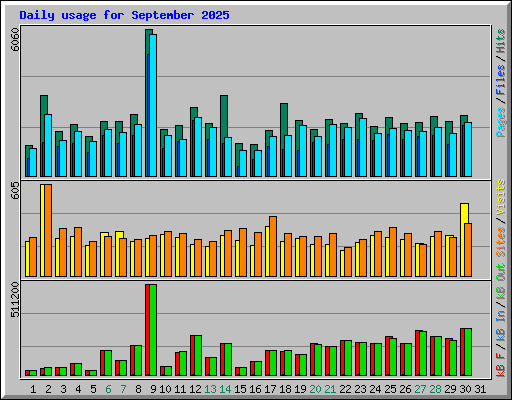Click the 'Pages / Files / Hits' legend
This screenshot has height=400, width=512.
[501, 83]
